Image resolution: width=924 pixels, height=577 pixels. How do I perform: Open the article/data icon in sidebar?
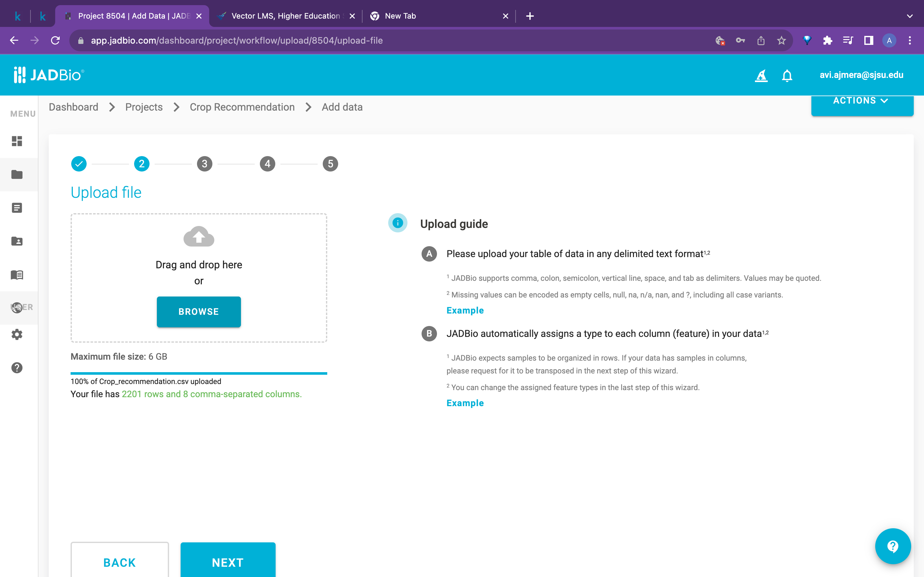[17, 208]
